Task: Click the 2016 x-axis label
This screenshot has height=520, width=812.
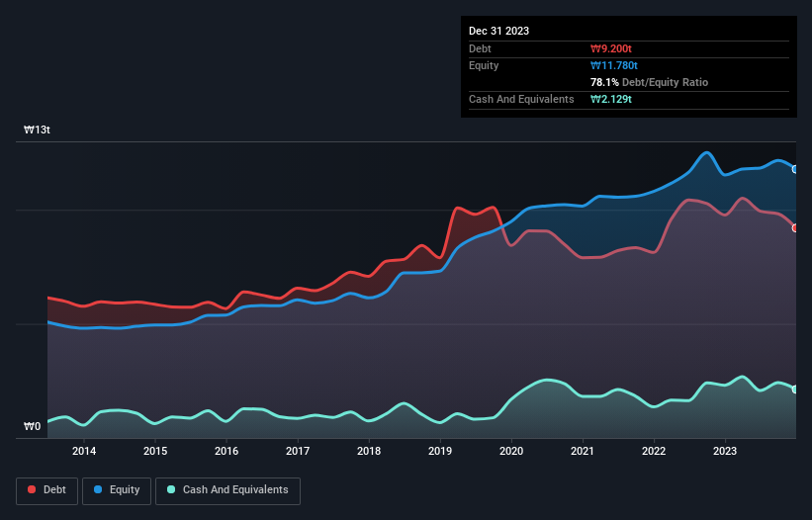Action: 226,451
